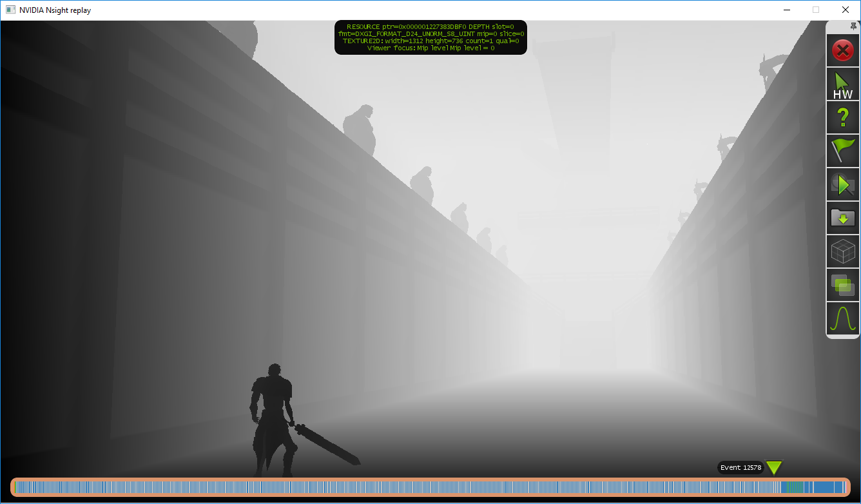Click the TEXTURE2D width=1312 info line

tap(430, 41)
